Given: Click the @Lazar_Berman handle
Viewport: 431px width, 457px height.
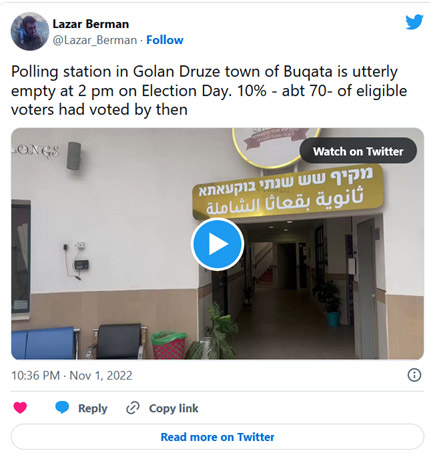Looking at the screenshot, I should click(95, 40).
